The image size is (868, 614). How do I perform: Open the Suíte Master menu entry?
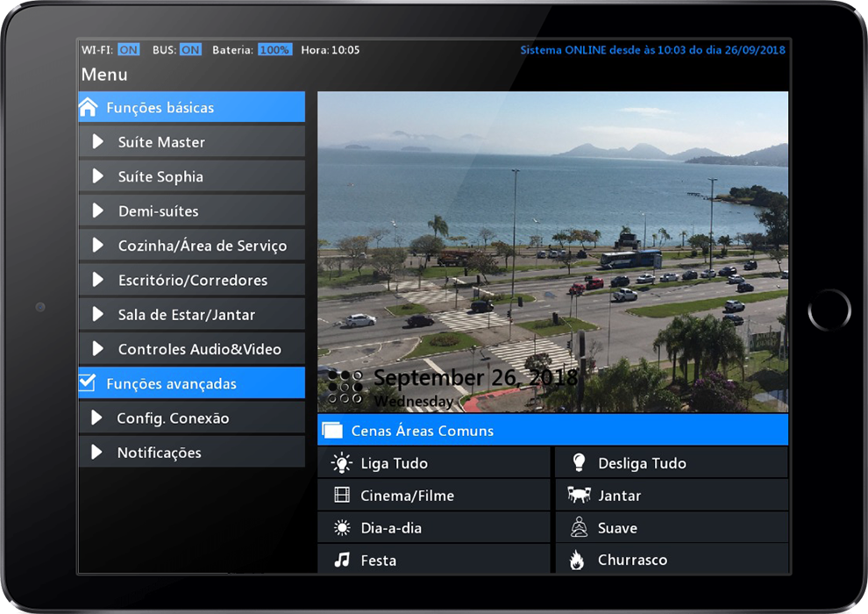pyautogui.click(x=191, y=142)
